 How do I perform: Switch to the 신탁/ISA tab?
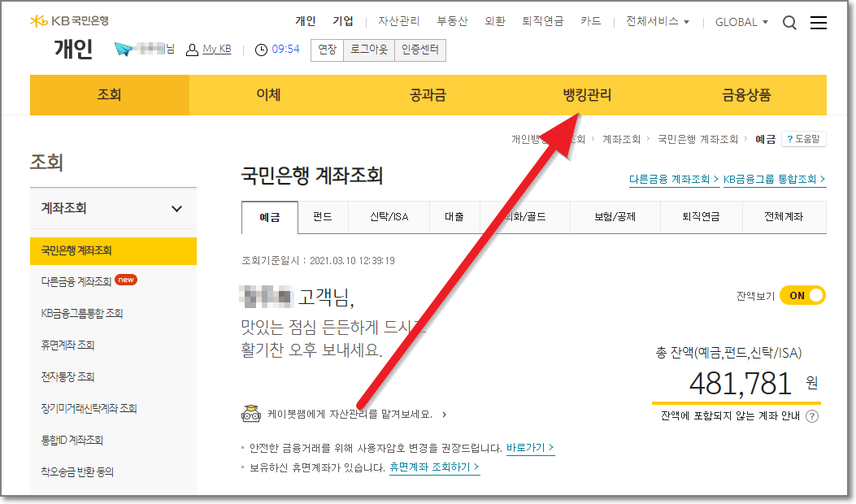click(x=389, y=217)
